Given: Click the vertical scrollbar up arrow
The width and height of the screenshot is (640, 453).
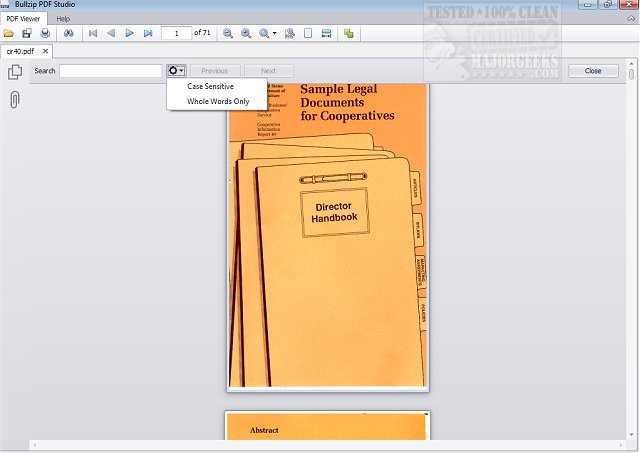Looking at the screenshot, I should point(631,63).
